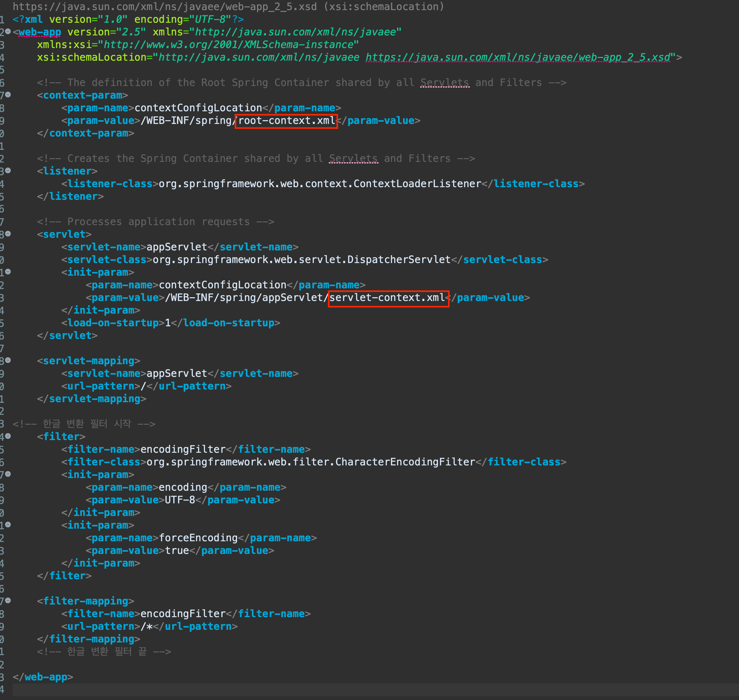Collapse the encoding init-param fold marker
Image resolution: width=739 pixels, height=700 pixels.
pyautogui.click(x=8, y=474)
